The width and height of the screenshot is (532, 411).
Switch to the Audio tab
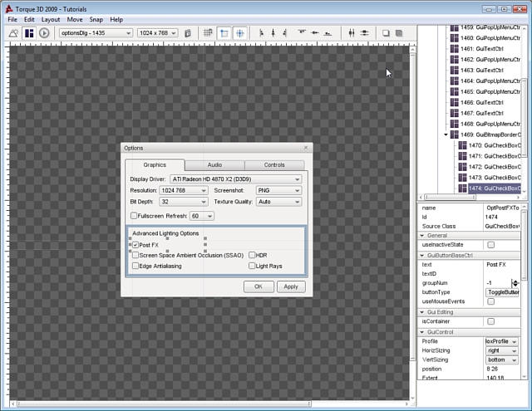point(214,165)
